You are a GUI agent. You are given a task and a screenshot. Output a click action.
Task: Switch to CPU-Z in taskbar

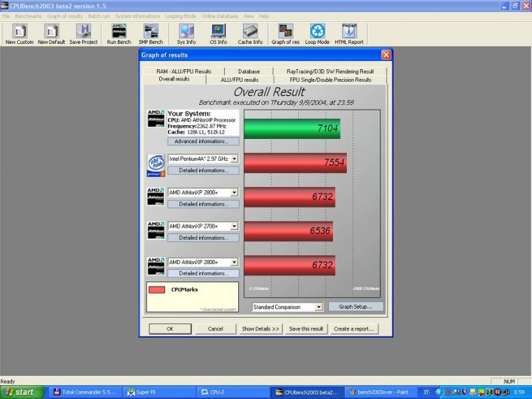click(x=233, y=392)
